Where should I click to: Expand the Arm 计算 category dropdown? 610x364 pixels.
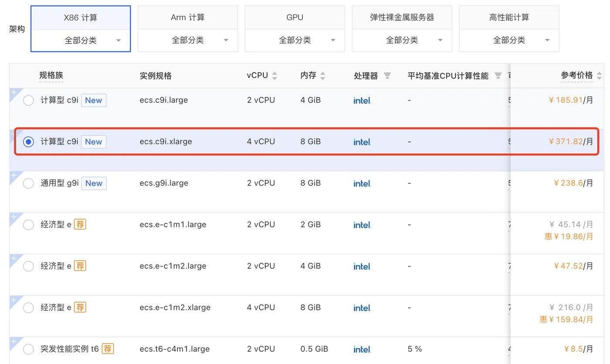click(x=188, y=40)
